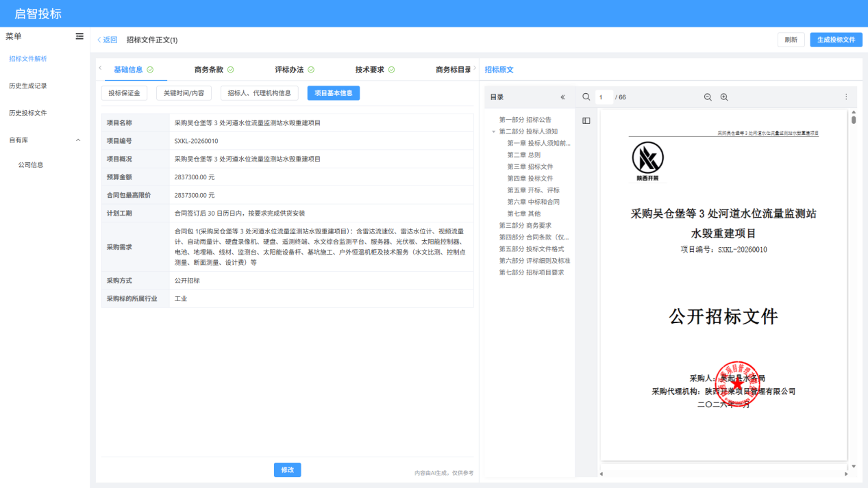Select 历史生成记录 in the sidebar menu

point(28,86)
